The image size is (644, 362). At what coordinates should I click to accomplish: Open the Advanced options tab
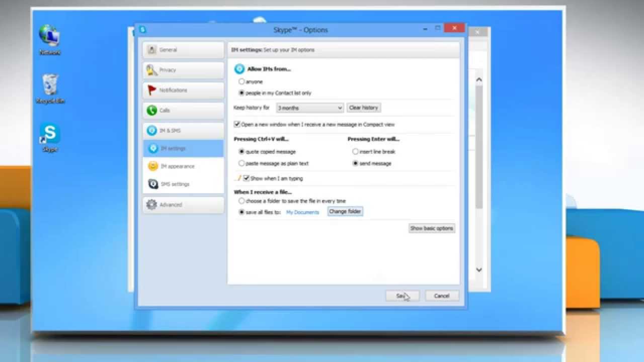click(x=183, y=205)
